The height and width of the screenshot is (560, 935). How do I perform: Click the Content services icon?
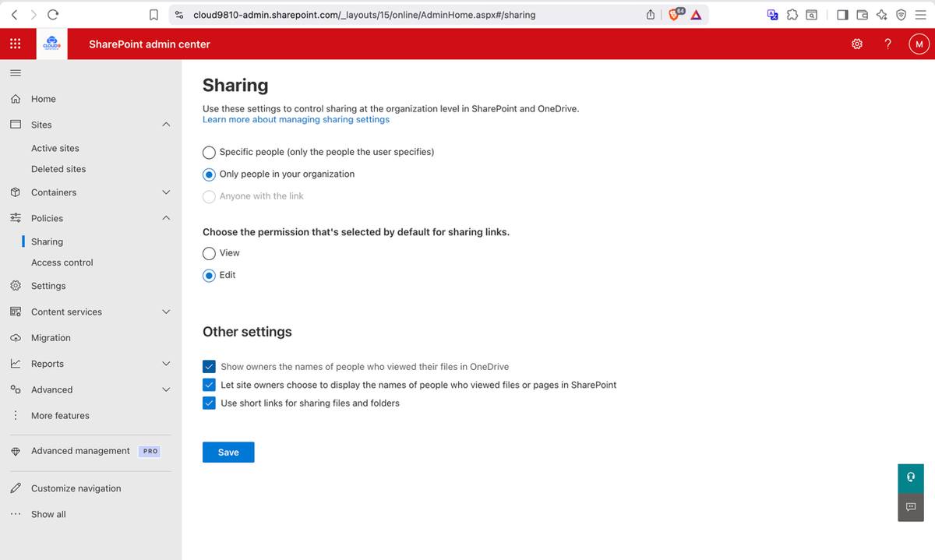(x=15, y=312)
